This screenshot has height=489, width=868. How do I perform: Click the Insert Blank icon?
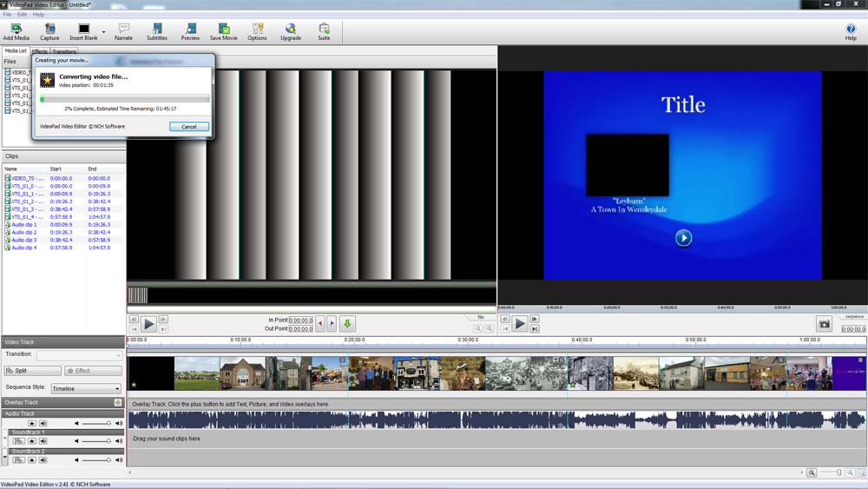(x=83, y=31)
